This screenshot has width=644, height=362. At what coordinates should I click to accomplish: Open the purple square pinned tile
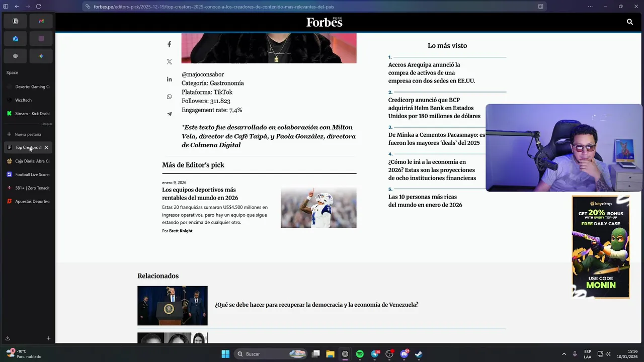(x=41, y=39)
